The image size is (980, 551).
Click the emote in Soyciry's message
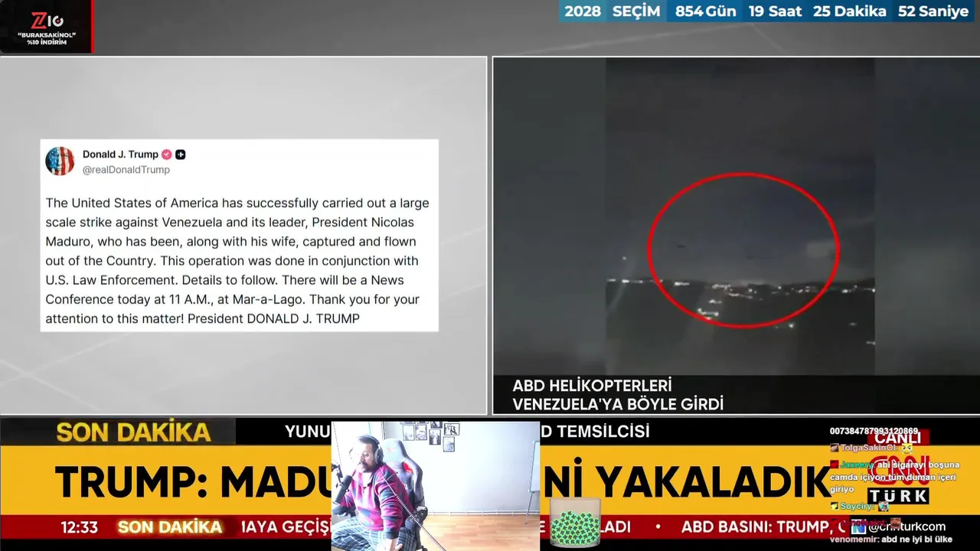pyautogui.click(x=884, y=507)
